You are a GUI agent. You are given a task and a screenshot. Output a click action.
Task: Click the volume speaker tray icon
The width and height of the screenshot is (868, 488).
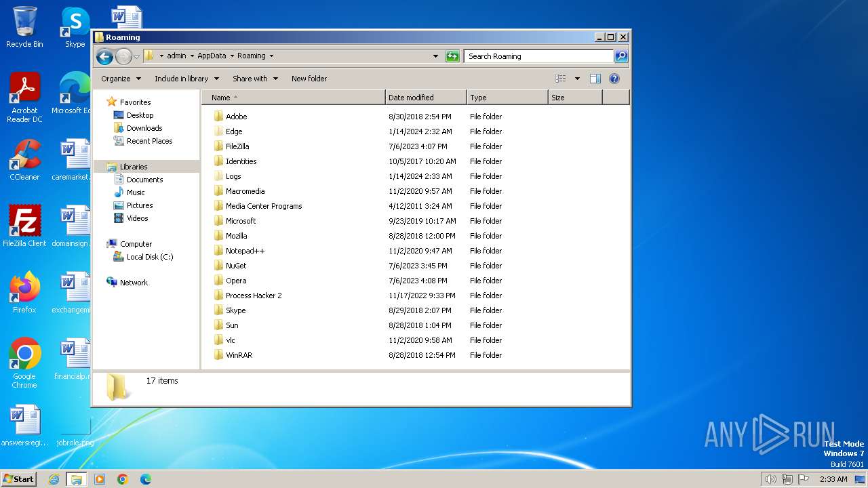770,479
